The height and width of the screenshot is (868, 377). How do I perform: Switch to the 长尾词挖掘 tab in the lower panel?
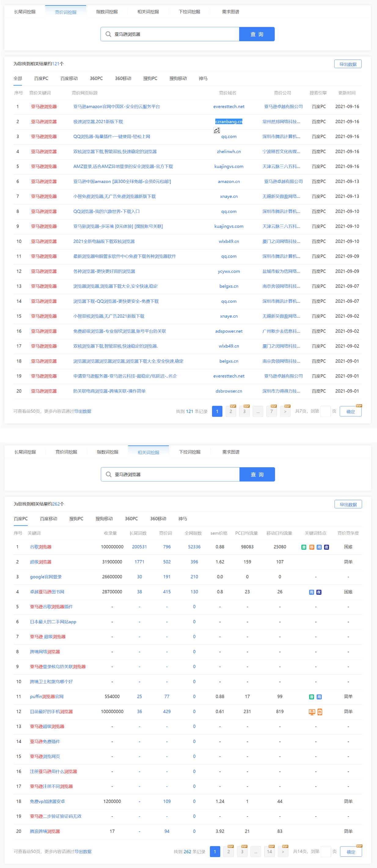[x=25, y=452]
